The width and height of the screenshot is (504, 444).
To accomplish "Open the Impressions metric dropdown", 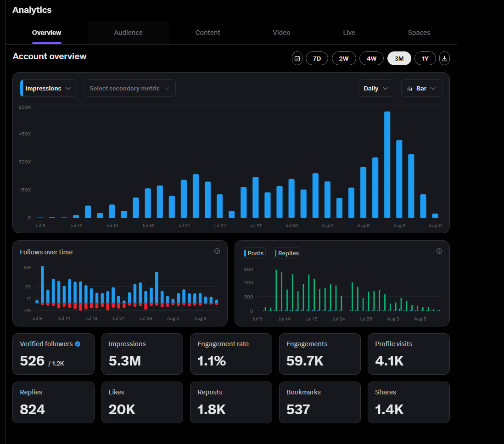I will 48,88.
